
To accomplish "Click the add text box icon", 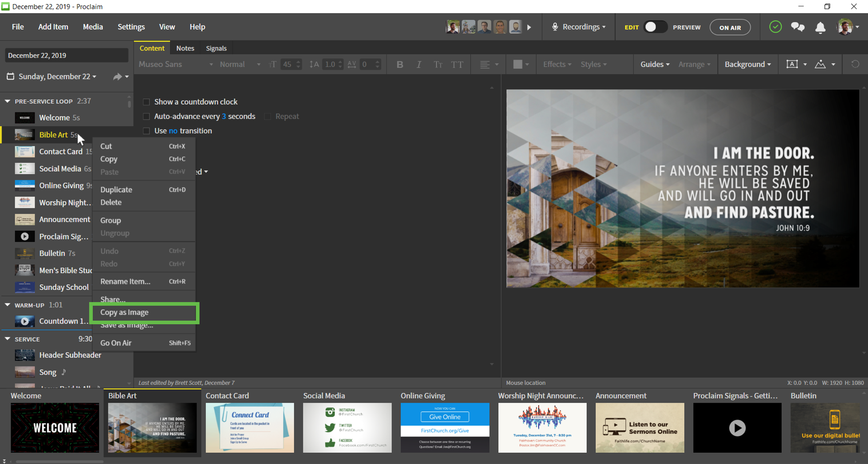I will click(x=792, y=64).
